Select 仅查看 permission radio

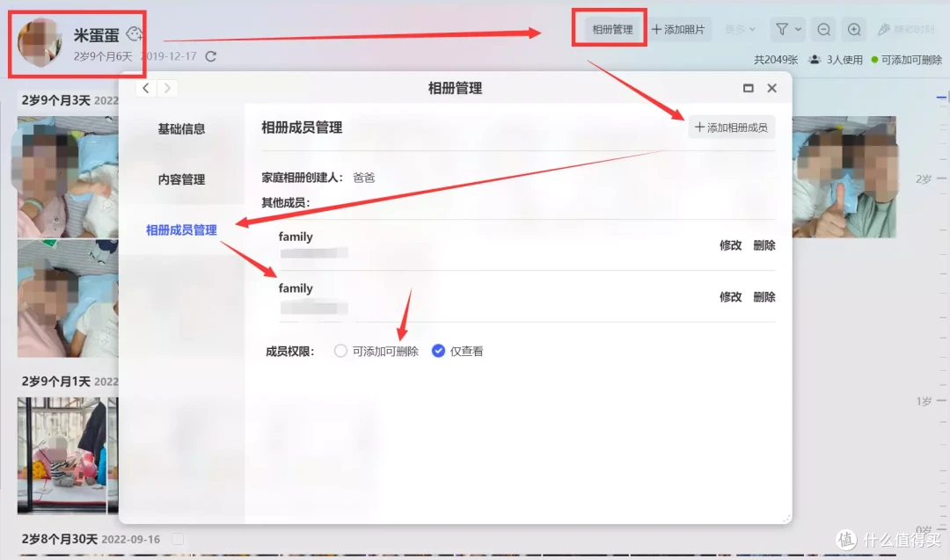pos(438,351)
